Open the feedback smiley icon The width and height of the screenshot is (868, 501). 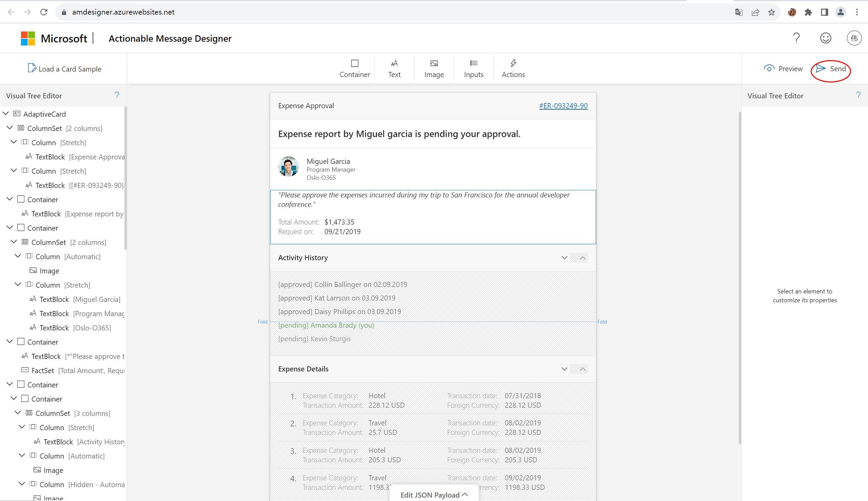[825, 38]
